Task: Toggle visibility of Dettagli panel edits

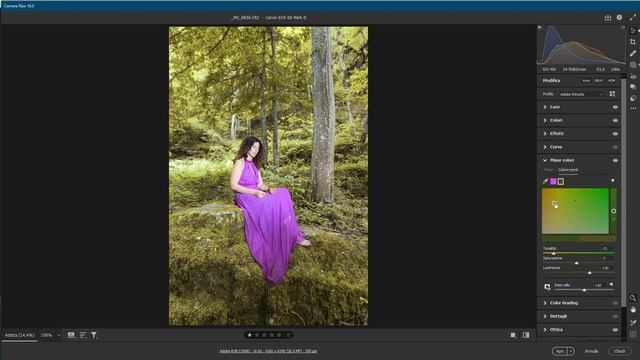Action: click(615, 316)
